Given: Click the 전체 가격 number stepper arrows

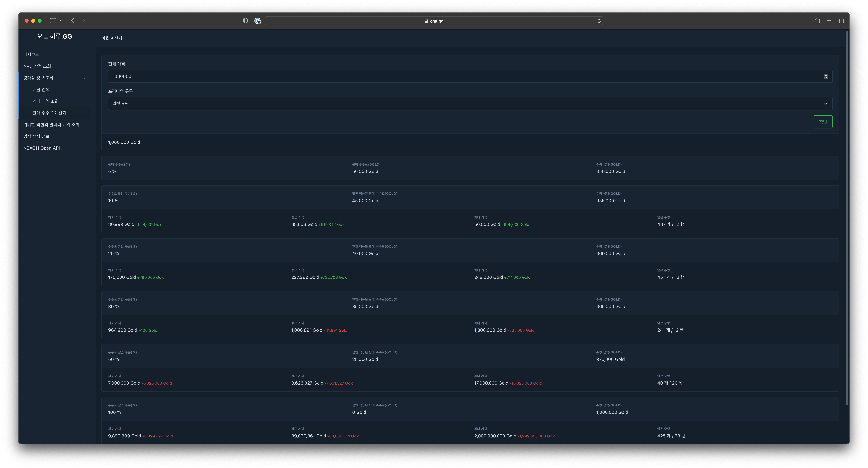Looking at the screenshot, I should click(x=826, y=76).
